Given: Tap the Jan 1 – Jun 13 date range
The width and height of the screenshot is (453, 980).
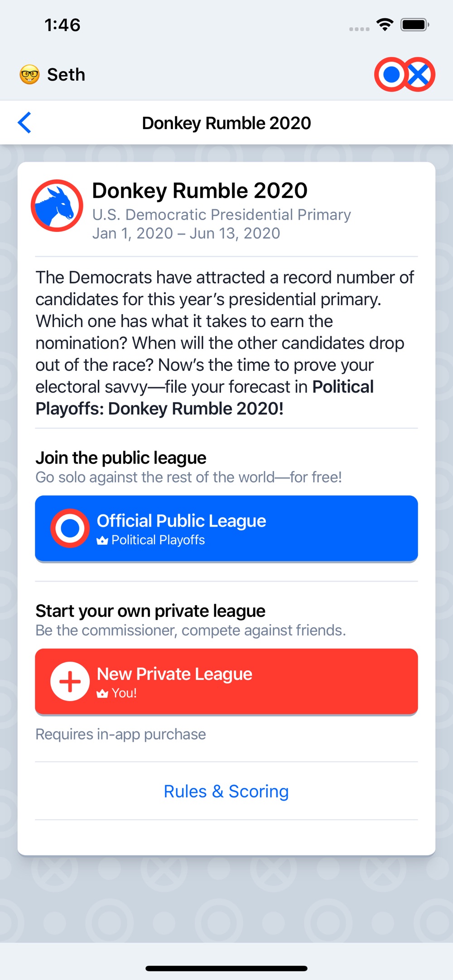Looking at the screenshot, I should (186, 233).
